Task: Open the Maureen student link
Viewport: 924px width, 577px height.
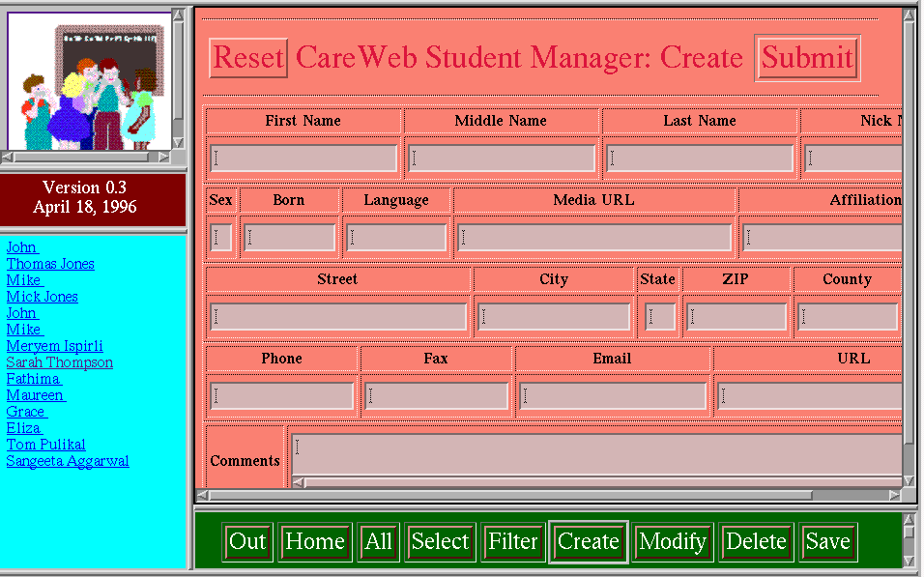Action: click(x=36, y=395)
